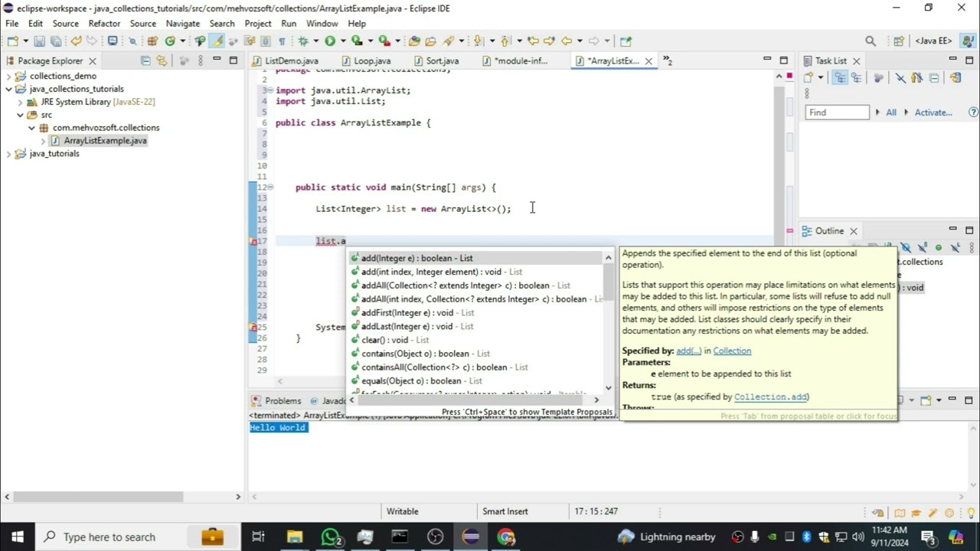Click the Save toolbar icon
Image resolution: width=980 pixels, height=551 pixels.
[x=40, y=41]
